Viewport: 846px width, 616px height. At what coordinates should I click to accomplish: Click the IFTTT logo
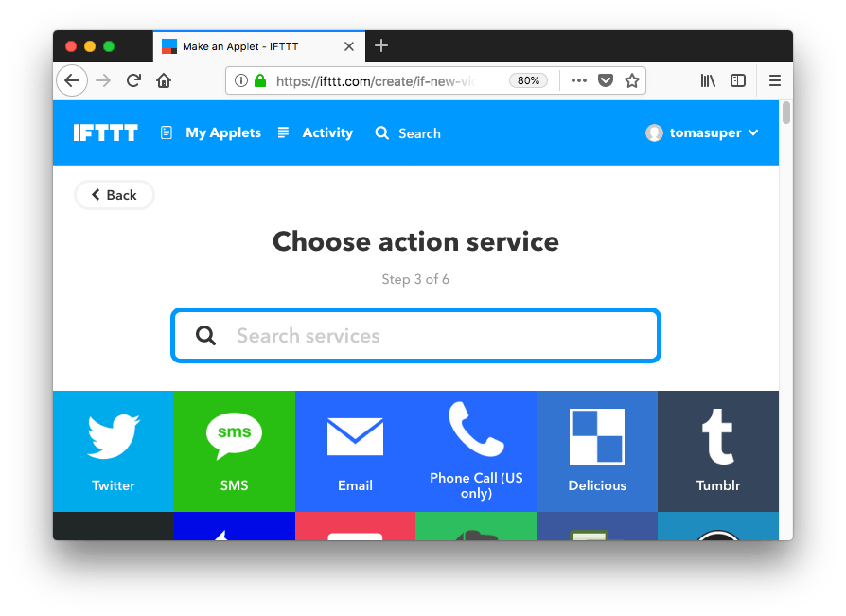(106, 132)
